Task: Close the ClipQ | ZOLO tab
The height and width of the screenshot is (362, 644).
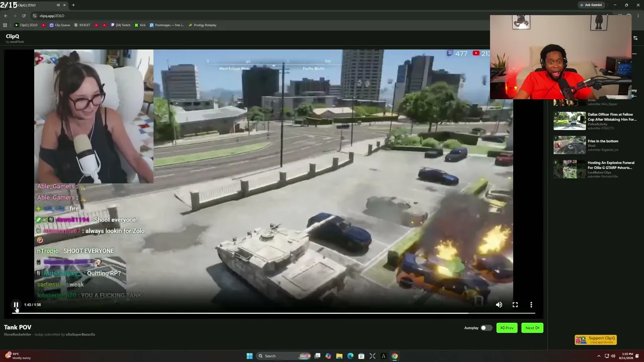Action: [x=64, y=5]
